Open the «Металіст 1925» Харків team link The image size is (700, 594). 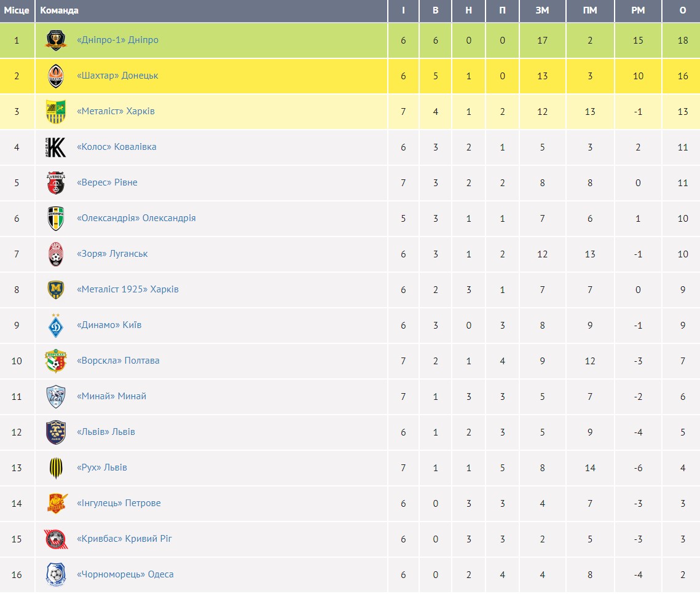click(x=127, y=289)
